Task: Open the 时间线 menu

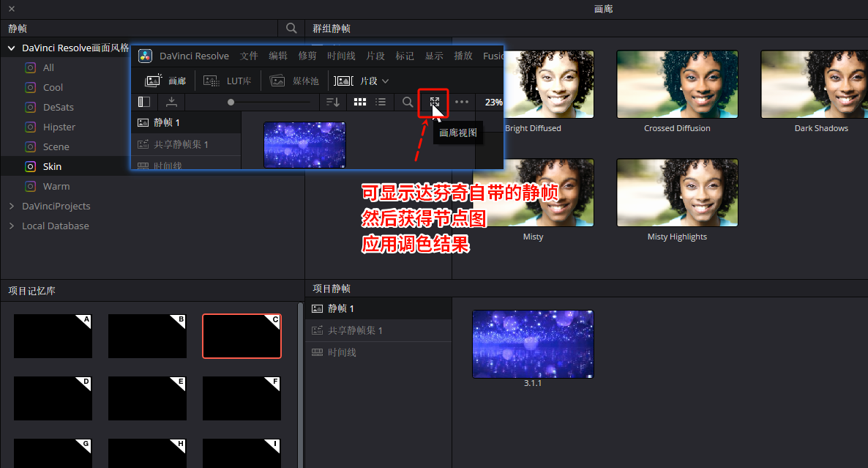Action: point(341,56)
